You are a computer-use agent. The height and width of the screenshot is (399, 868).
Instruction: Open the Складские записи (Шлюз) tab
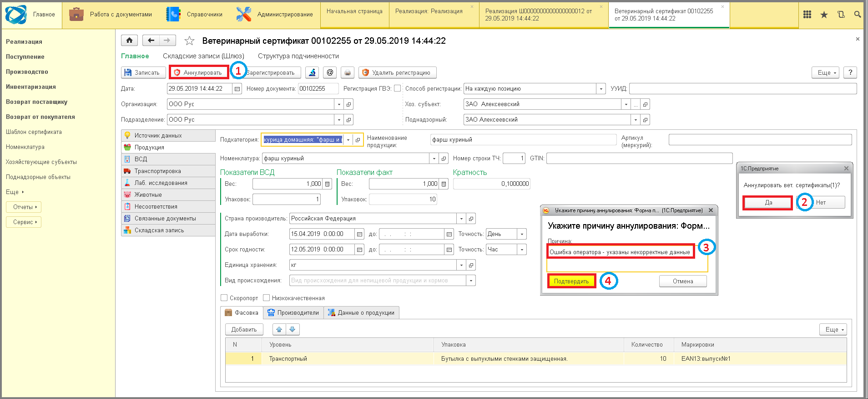click(203, 56)
